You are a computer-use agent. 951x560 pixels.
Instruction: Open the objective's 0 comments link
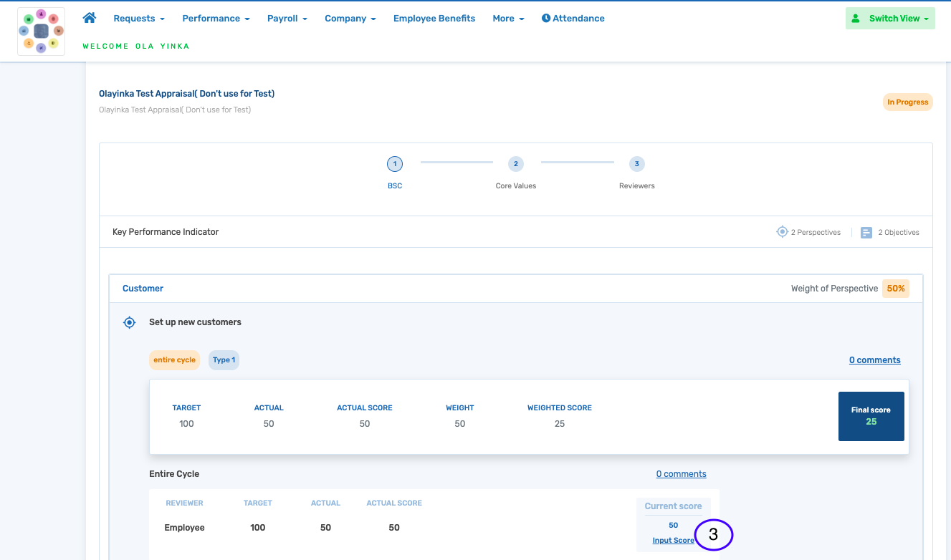coord(874,360)
